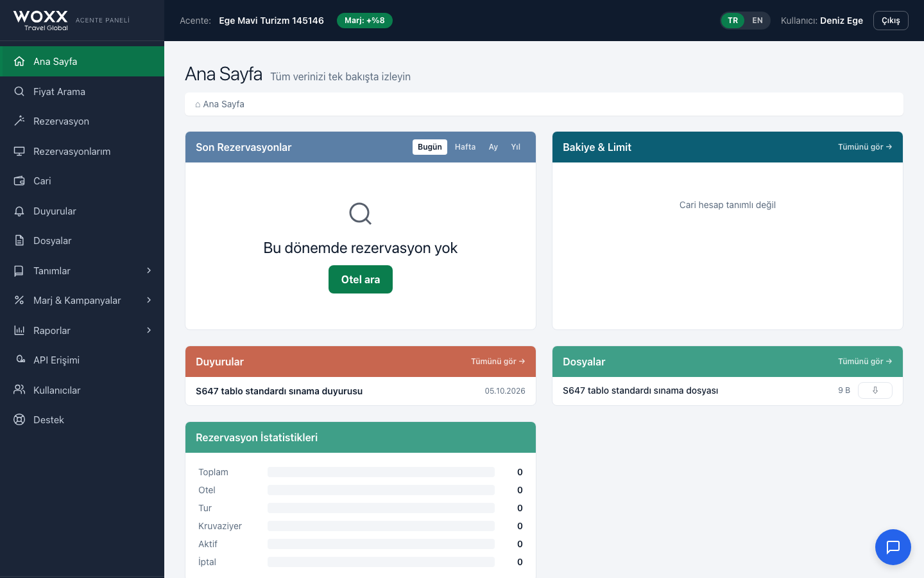Click the Otel statistics progress bar
Viewport: 924px width, 578px height.
tap(381, 490)
